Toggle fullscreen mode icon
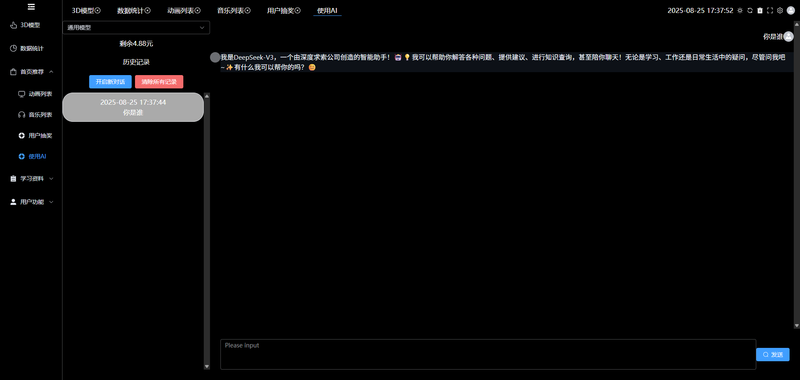Screen dimensions: 800x380 (770, 10)
